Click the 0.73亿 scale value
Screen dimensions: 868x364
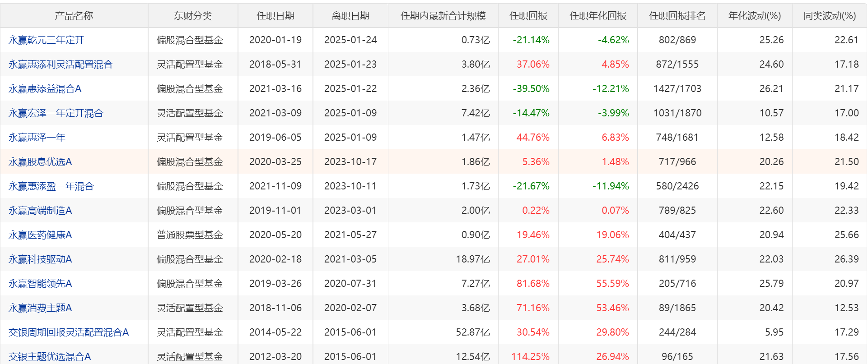tap(476, 40)
